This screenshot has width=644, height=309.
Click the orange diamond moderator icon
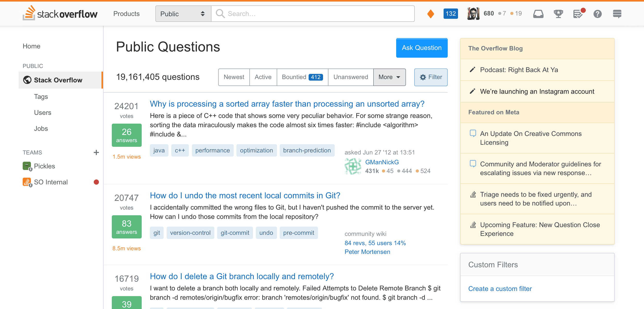point(430,14)
